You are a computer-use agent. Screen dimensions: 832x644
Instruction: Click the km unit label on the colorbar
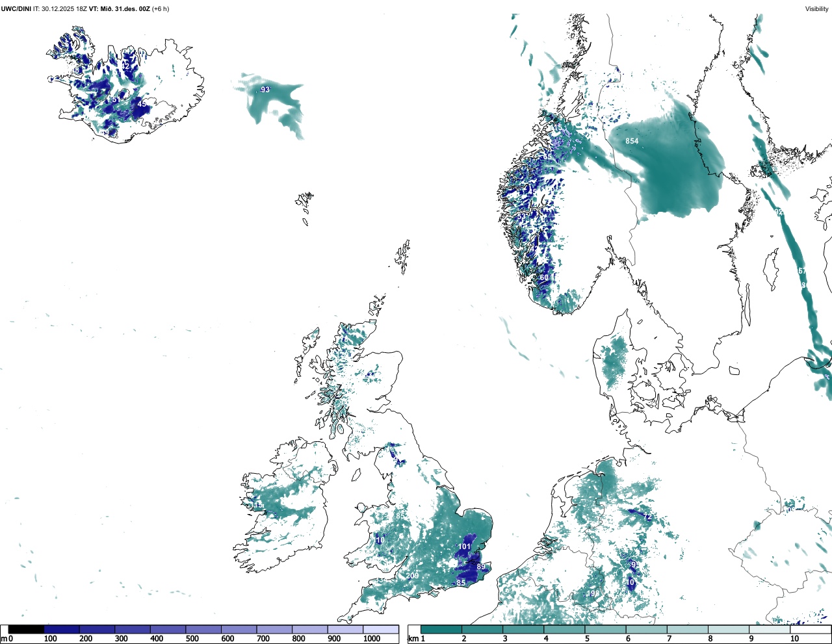click(x=412, y=639)
